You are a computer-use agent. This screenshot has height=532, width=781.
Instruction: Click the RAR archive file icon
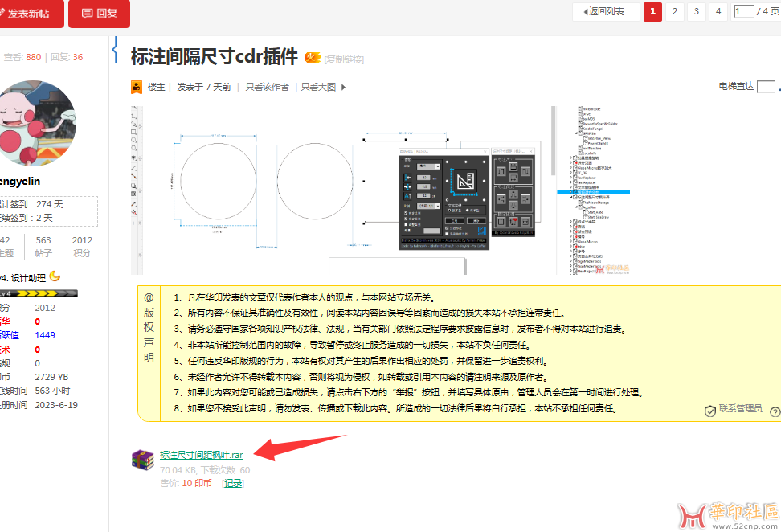143,459
